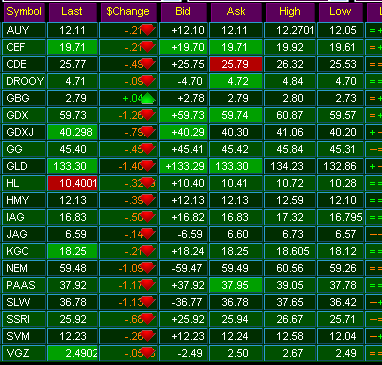The height and width of the screenshot is (365, 382).
Task: Select the IAG symbol cell
Action: pos(24,217)
